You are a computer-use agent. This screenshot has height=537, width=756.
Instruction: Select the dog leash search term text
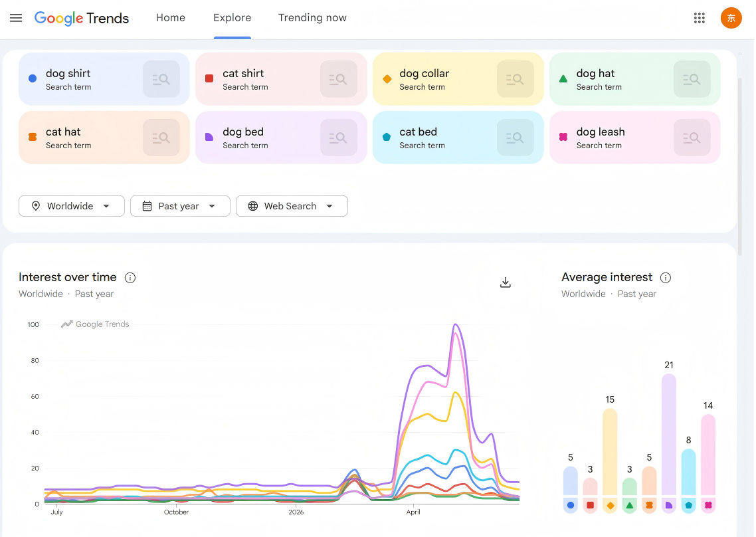(x=601, y=132)
